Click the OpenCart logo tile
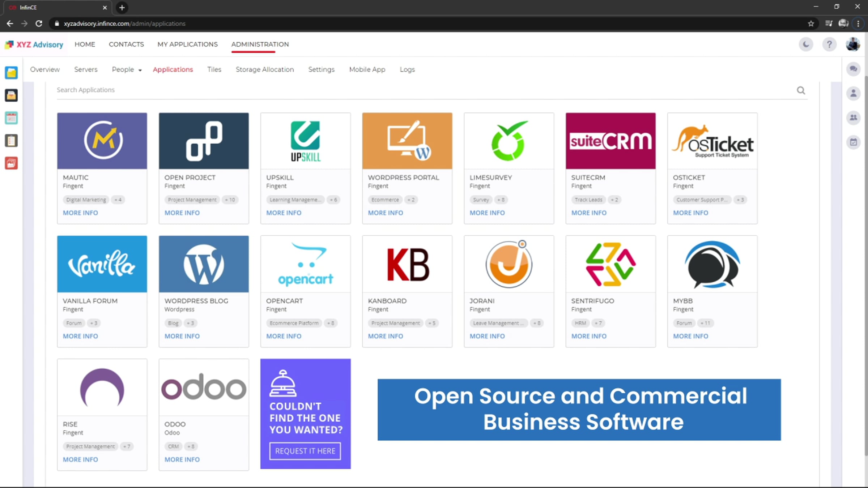 [306, 264]
